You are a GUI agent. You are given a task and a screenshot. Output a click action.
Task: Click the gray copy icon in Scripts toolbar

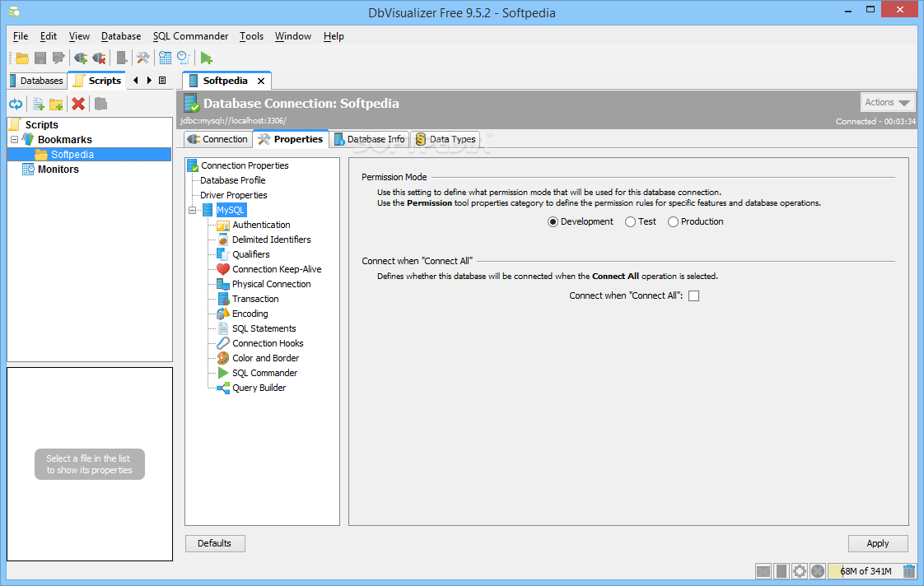coord(100,105)
